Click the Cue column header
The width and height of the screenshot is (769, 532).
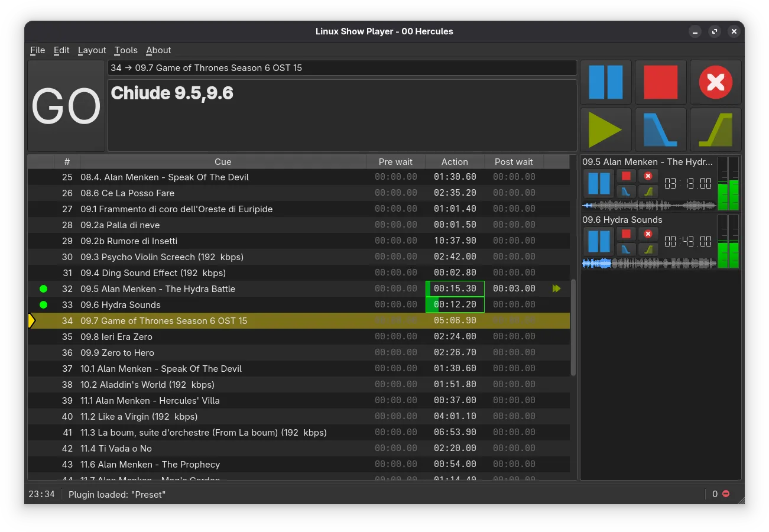[223, 162]
